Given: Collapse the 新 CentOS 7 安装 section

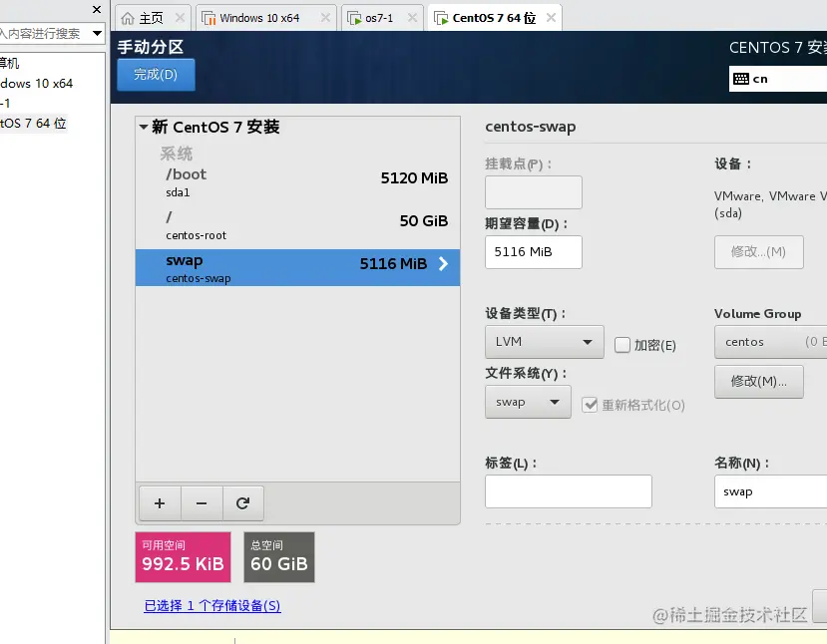Looking at the screenshot, I should coord(144,127).
